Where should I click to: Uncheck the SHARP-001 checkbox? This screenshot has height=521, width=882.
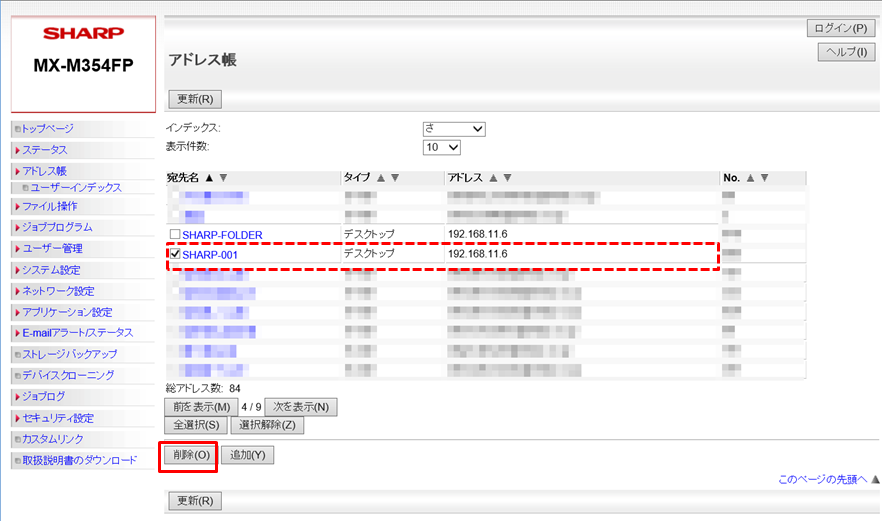[175, 254]
